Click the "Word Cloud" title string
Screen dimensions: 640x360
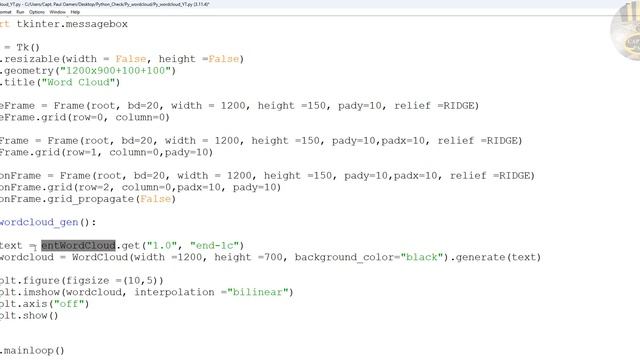coord(78,82)
